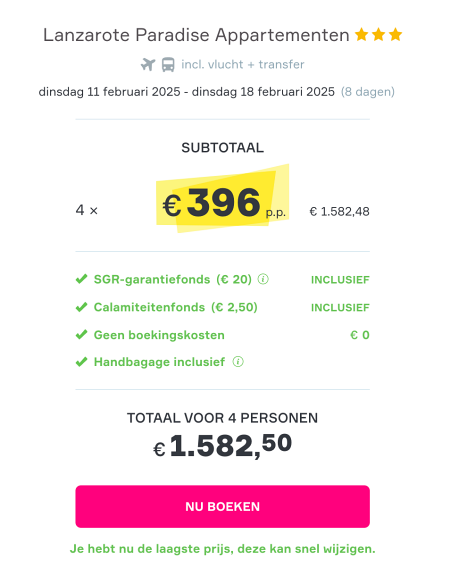The image size is (450, 583).
Task: Click the NU BOEKEN button
Action: click(x=222, y=506)
